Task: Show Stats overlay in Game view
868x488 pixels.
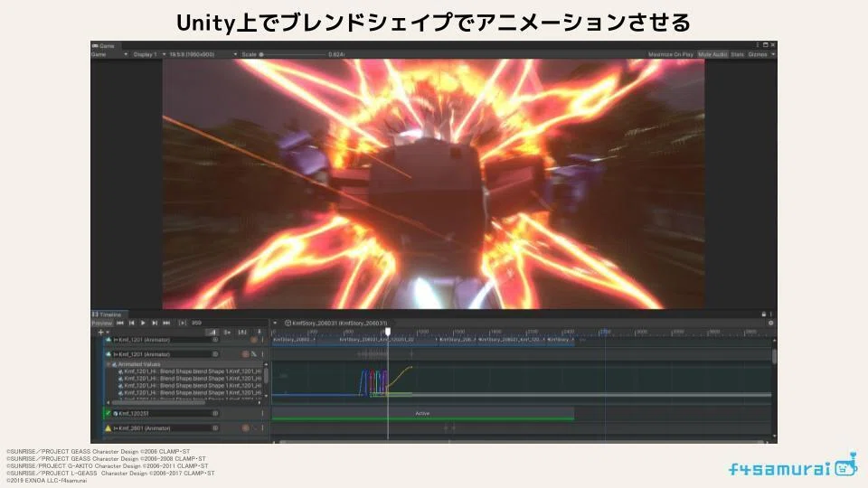Action: coord(738,54)
